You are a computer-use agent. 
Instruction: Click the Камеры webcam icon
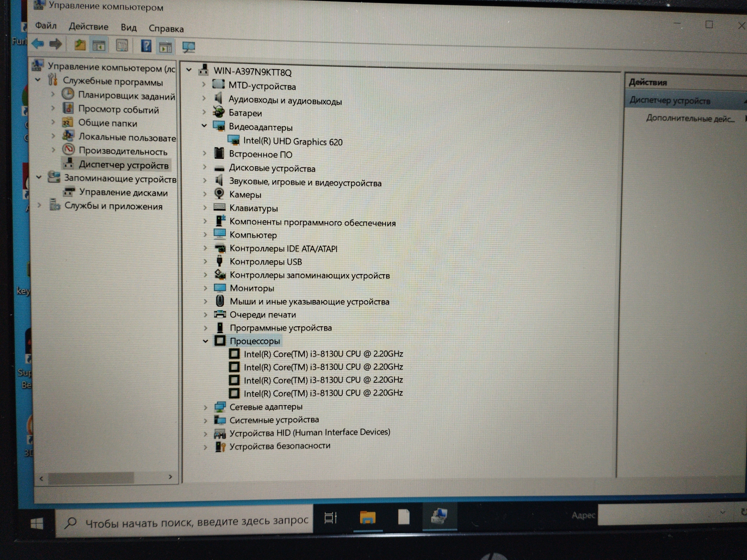click(x=219, y=193)
